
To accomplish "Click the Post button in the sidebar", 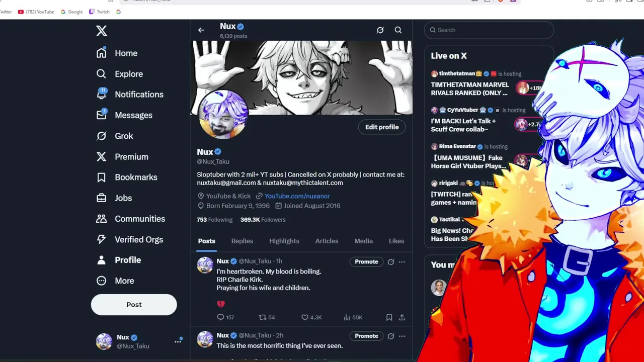I will (134, 305).
